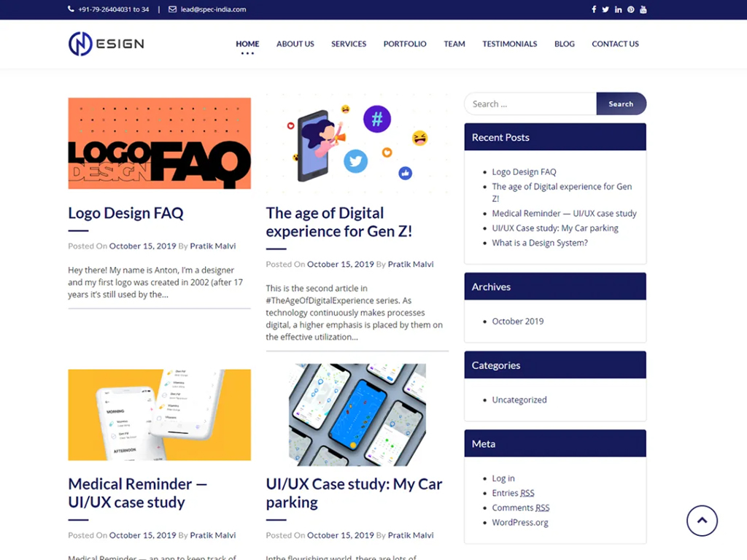Click the scroll-to-top arrow button

pos(702,521)
